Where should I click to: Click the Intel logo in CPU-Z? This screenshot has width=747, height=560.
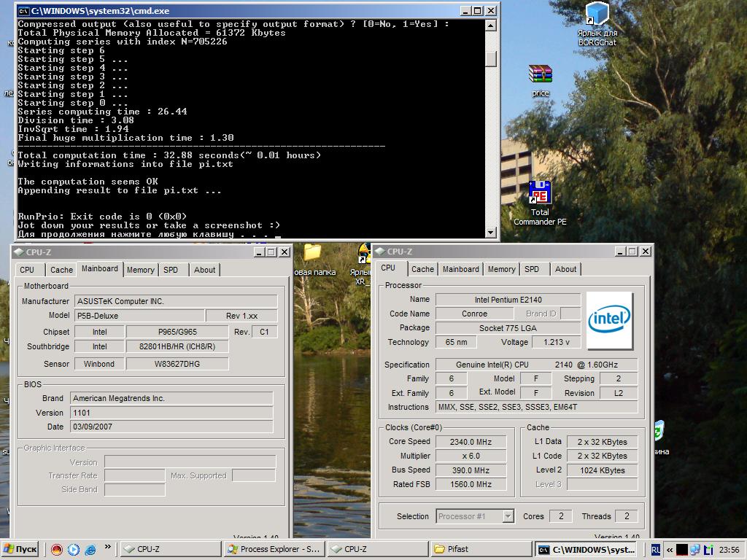click(x=609, y=320)
